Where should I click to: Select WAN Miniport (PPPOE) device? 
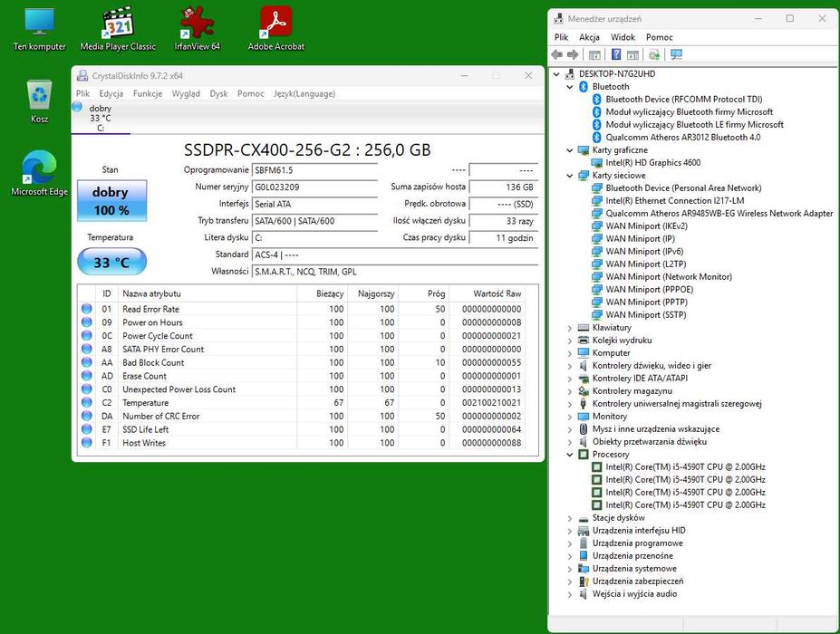click(x=650, y=290)
